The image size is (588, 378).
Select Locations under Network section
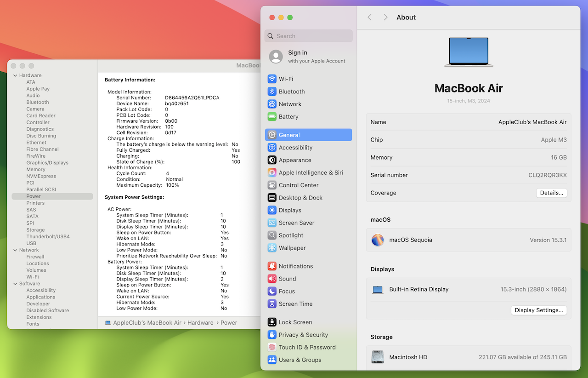(x=38, y=263)
